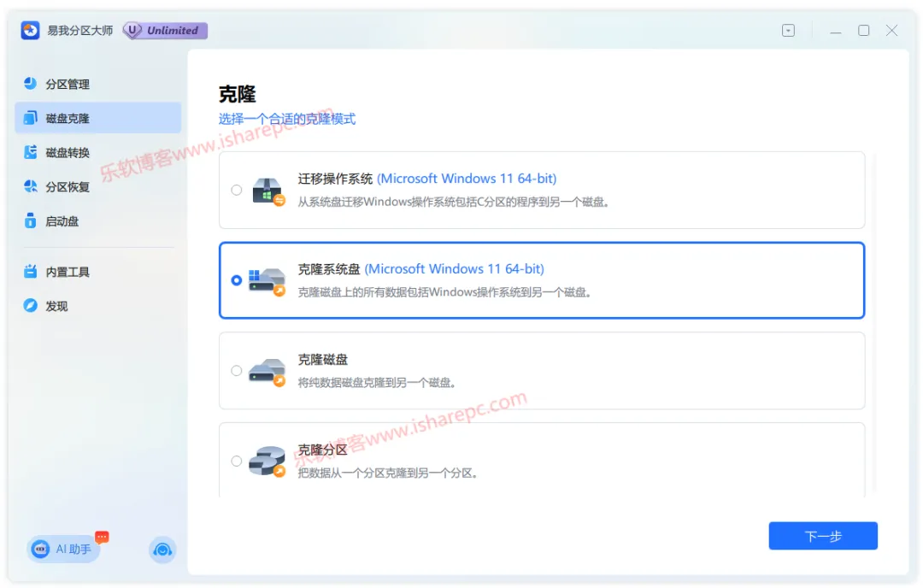Open the 分区管理 sidebar item
This screenshot has width=923, height=588.
(97, 84)
